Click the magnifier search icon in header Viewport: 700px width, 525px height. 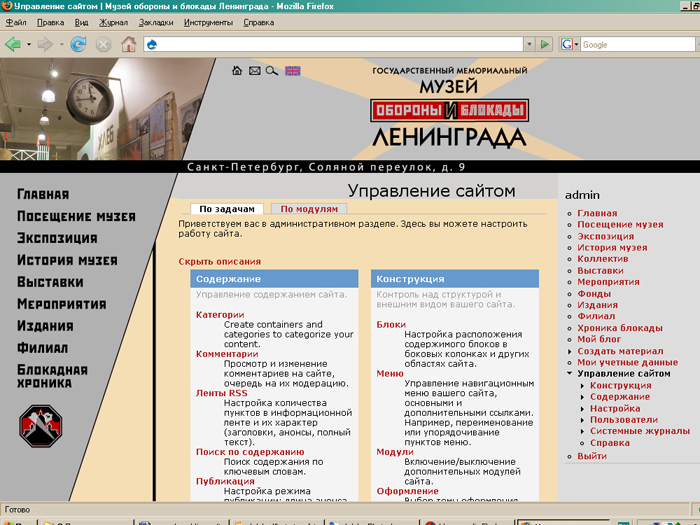click(271, 71)
